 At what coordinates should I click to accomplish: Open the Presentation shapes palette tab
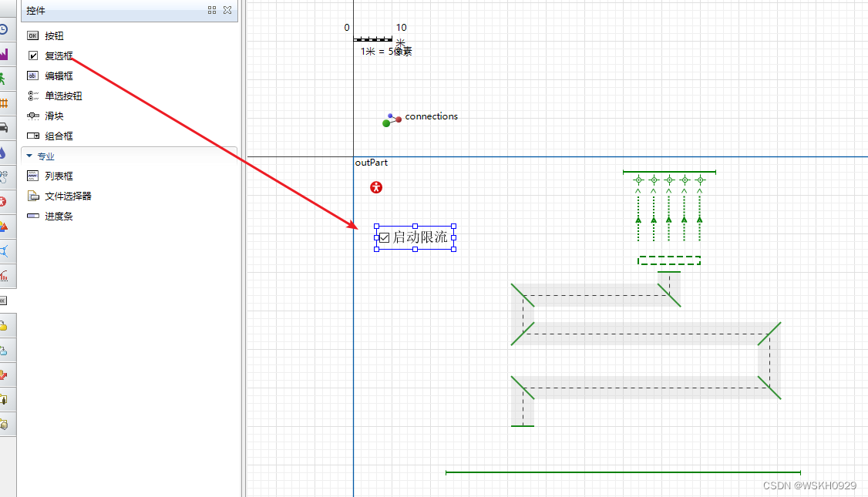coord(4,226)
